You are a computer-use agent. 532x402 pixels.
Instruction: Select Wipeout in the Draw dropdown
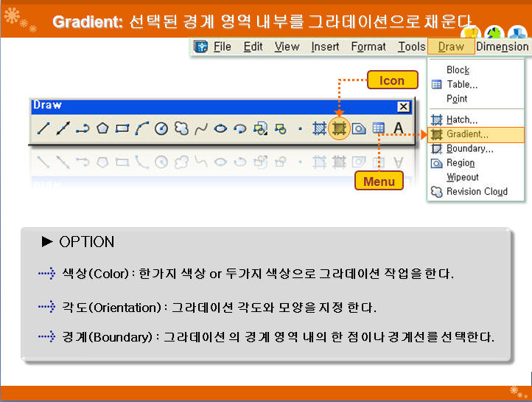462,177
